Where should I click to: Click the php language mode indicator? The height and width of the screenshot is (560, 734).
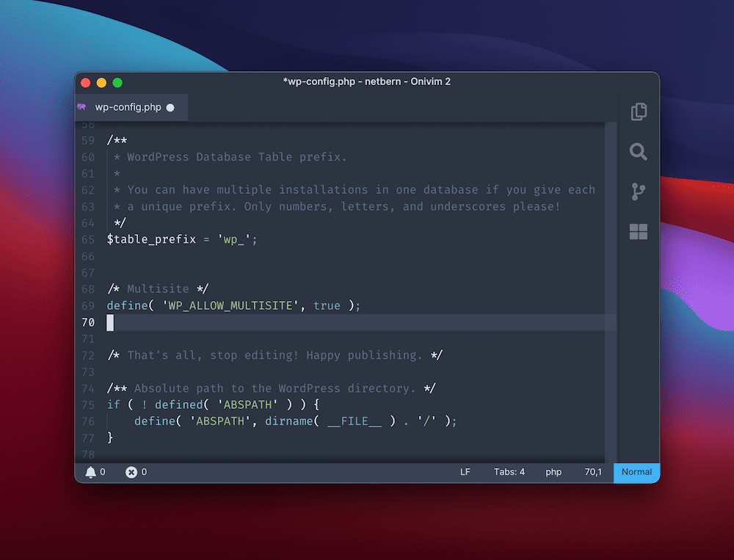(553, 472)
